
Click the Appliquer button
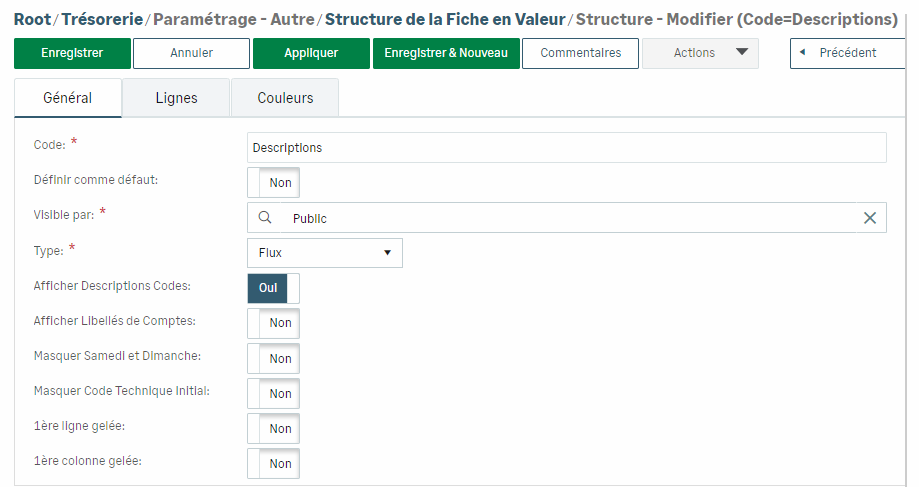coord(311,53)
